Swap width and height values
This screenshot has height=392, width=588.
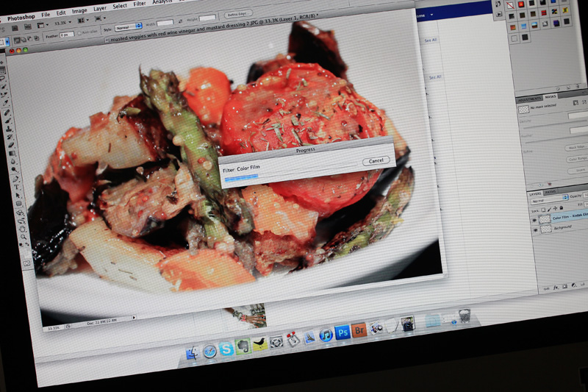tap(181, 21)
